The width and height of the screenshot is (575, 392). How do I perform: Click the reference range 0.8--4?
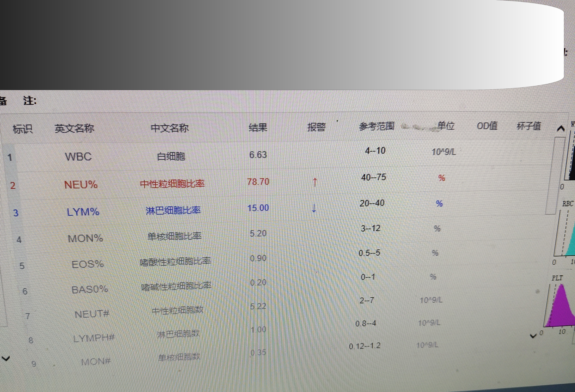(366, 324)
